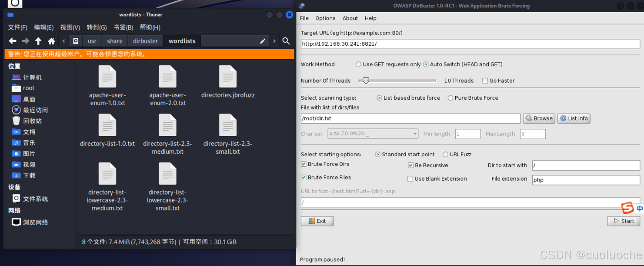644x266 pixels.
Task: Toggle Brute Force Dirs checkbox
Action: [304, 164]
